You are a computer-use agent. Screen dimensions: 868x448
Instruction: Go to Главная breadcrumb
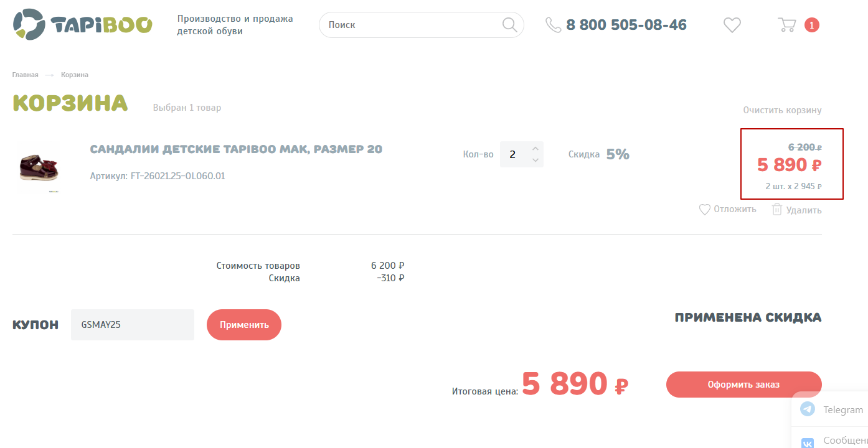click(x=25, y=75)
